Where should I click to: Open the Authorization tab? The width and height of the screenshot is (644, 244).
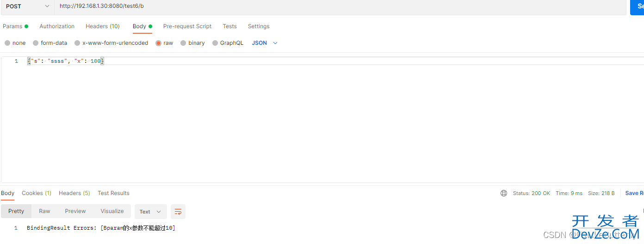click(x=57, y=26)
